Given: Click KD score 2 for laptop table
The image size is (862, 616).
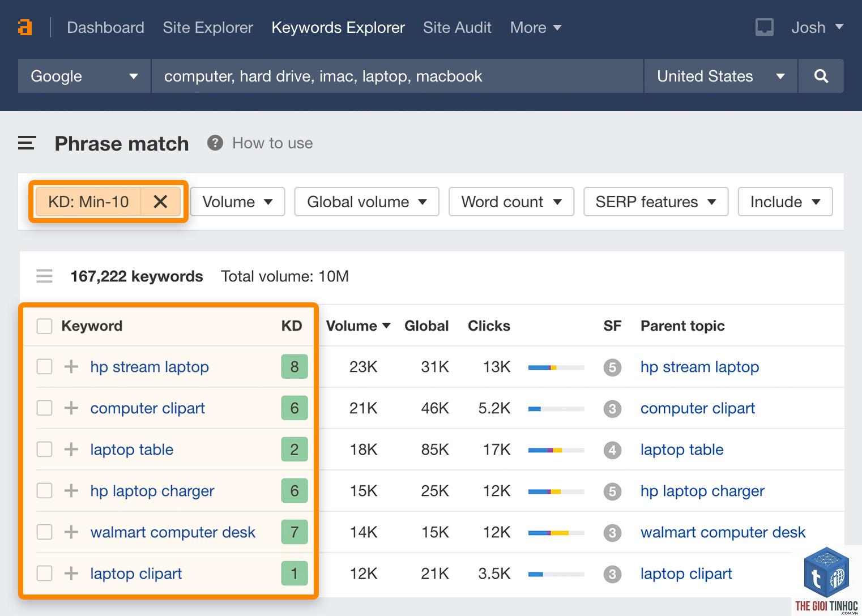Looking at the screenshot, I should click(295, 450).
